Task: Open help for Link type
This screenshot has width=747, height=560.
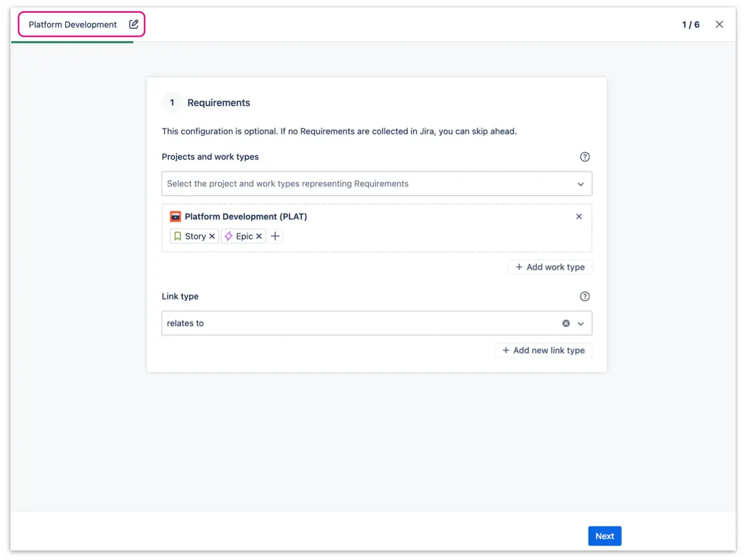Action: point(585,296)
